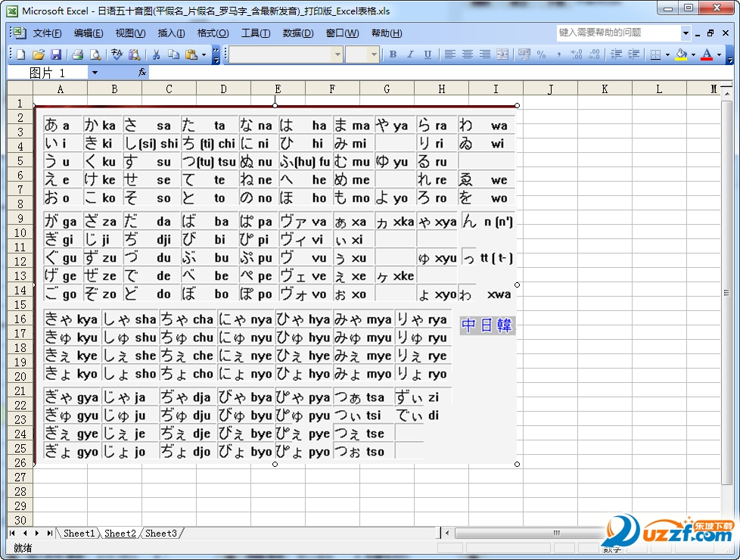This screenshot has height=560, width=740.
Task: Open the font size dropdown
Action: click(x=373, y=54)
